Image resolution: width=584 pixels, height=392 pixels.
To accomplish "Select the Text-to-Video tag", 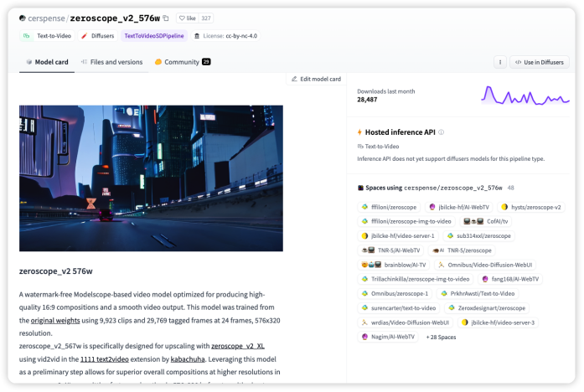I will 47,36.
